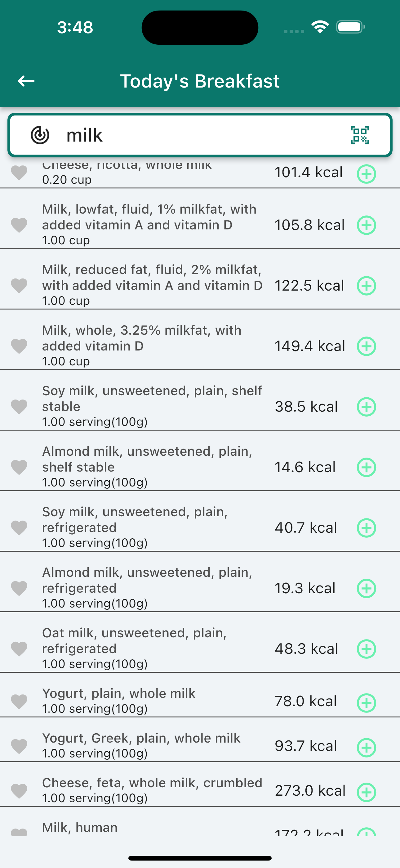Favorite the 1% lowfat milk item
This screenshot has width=400, height=868.
point(19,225)
